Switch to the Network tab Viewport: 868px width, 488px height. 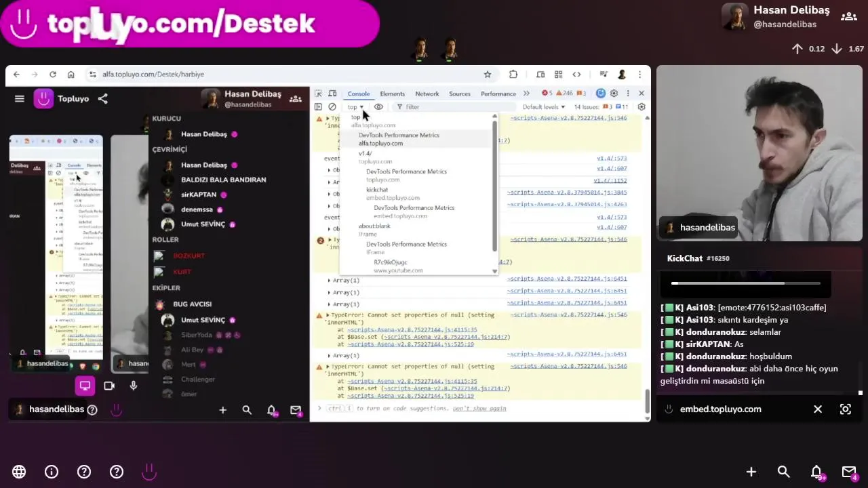pos(427,94)
